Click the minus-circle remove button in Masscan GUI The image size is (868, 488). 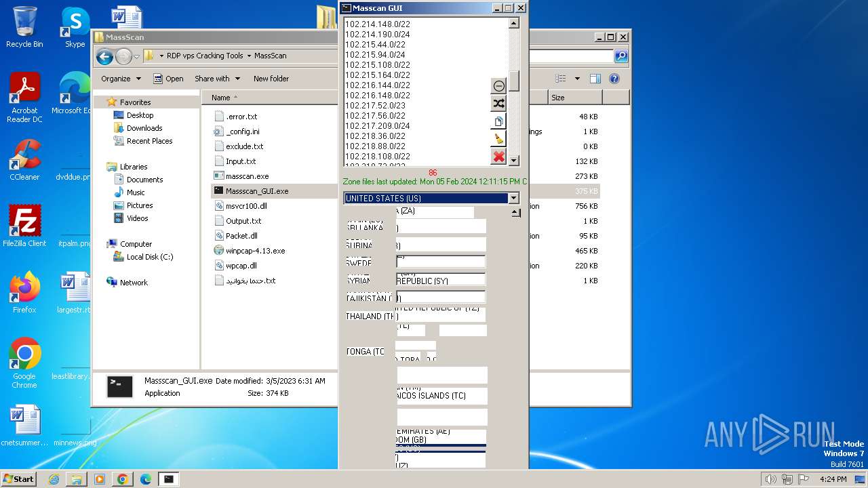[499, 86]
